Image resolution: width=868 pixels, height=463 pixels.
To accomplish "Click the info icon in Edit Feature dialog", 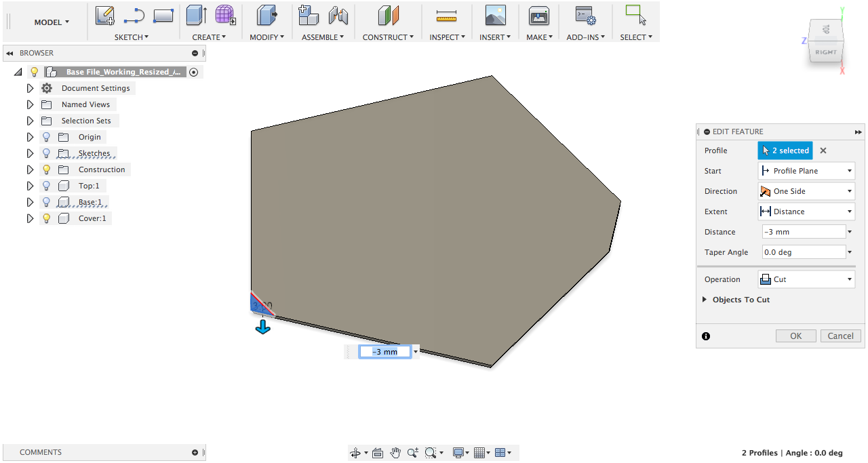I will tap(706, 336).
